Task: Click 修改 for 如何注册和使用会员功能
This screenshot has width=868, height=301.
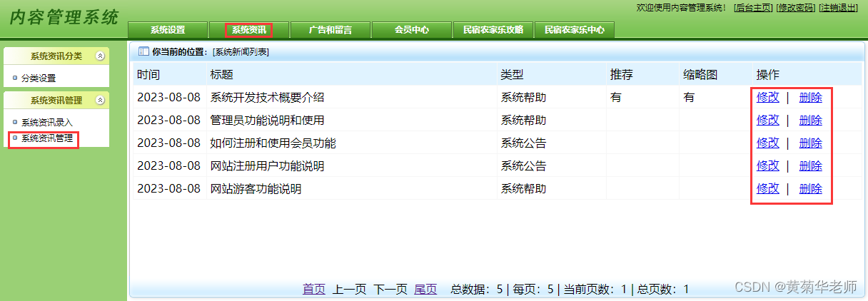Action: 768,143
